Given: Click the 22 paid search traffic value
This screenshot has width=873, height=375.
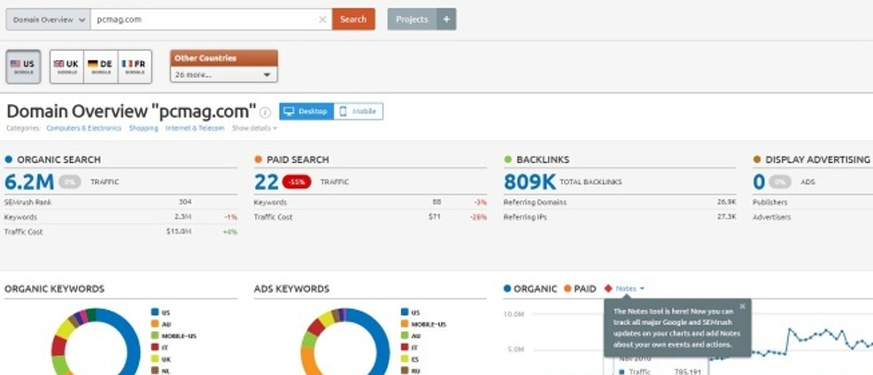Looking at the screenshot, I should pos(266,182).
